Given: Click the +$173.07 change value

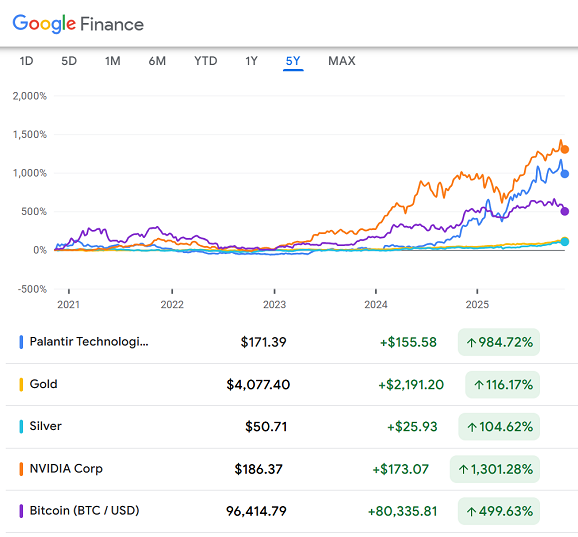Looking at the screenshot, I should 401,469.
